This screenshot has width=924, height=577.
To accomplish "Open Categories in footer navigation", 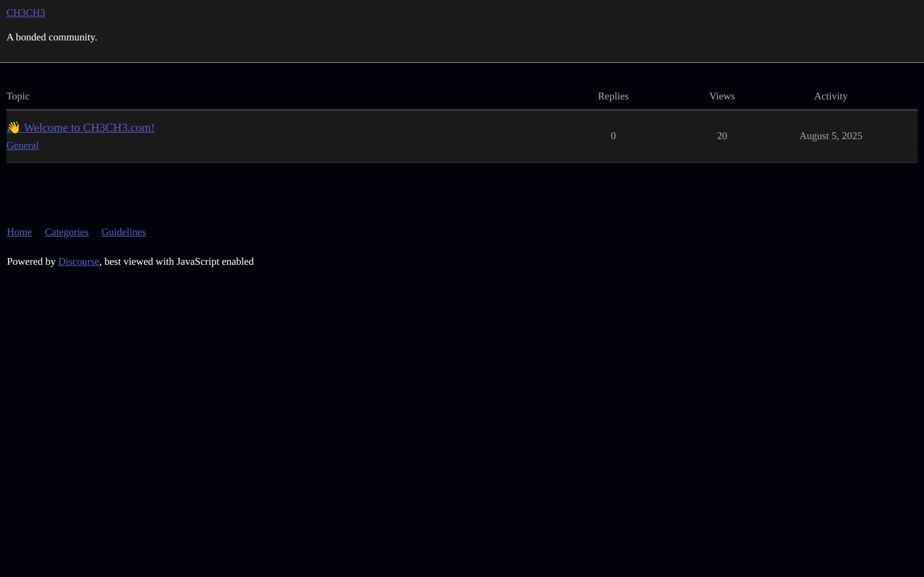I will pyautogui.click(x=66, y=232).
